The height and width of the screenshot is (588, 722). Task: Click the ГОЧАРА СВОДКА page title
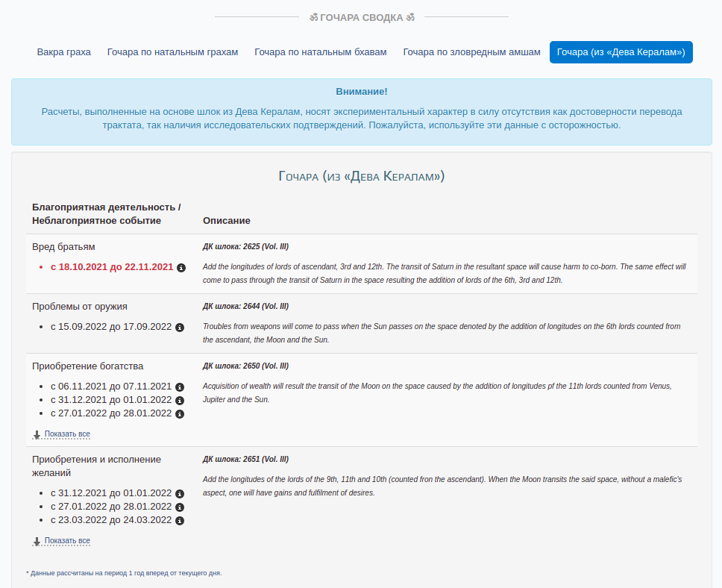tap(362, 17)
